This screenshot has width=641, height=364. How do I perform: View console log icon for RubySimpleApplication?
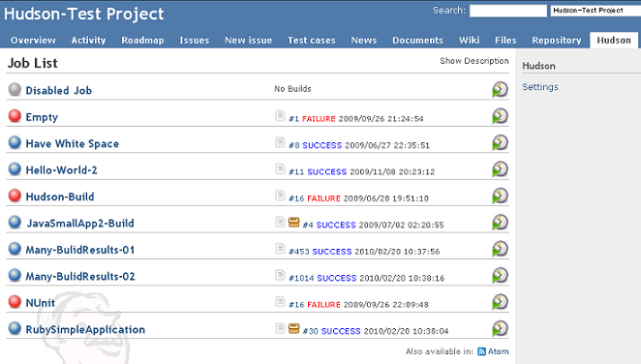coord(280,328)
